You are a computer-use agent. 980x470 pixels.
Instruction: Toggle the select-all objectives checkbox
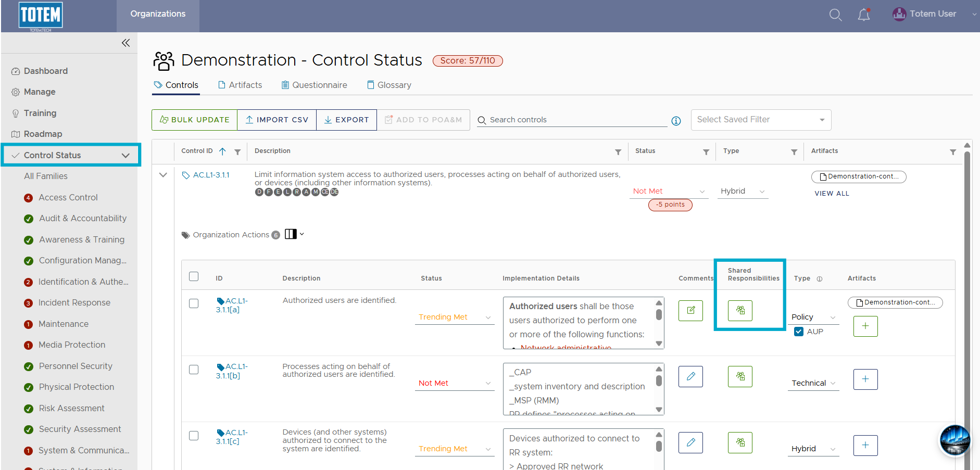pos(194,276)
